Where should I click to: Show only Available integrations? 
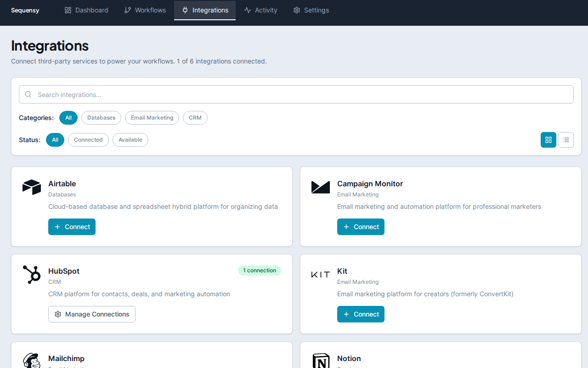coord(130,140)
